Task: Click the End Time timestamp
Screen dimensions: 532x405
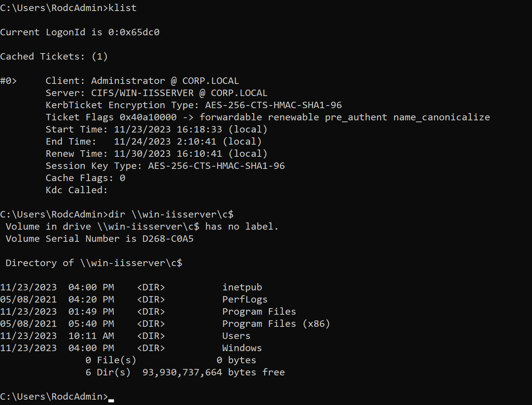Action: [x=165, y=142]
